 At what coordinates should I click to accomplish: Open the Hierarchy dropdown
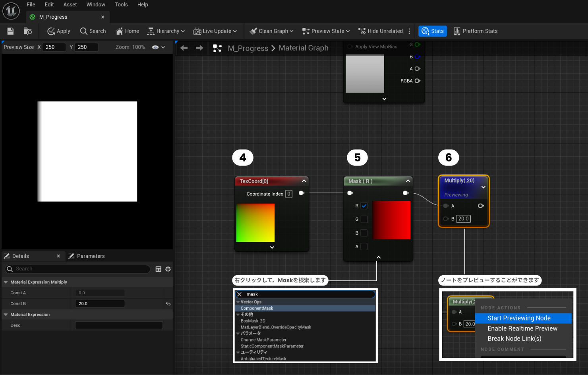[166, 31]
